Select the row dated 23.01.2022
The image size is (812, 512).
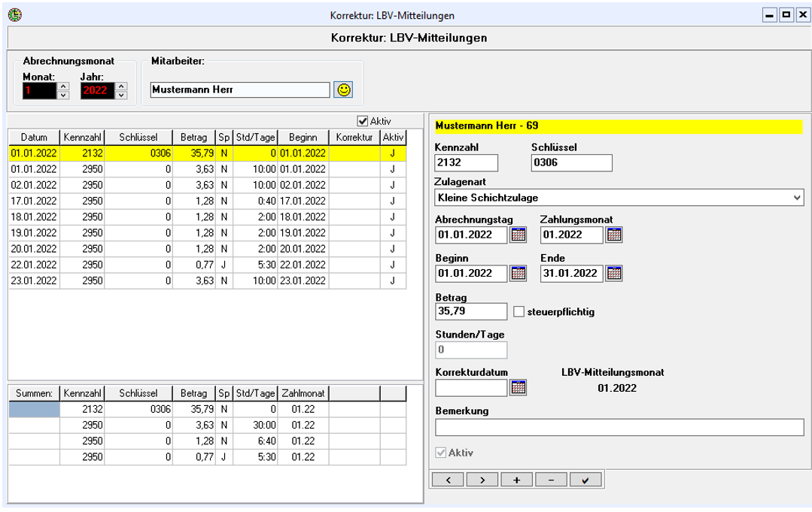pos(207,281)
